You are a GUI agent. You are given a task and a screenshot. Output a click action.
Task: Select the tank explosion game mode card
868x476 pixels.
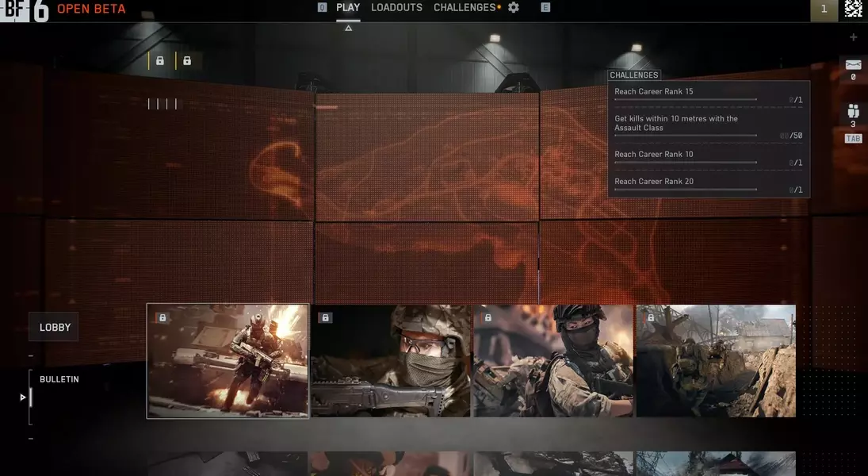[228, 361]
